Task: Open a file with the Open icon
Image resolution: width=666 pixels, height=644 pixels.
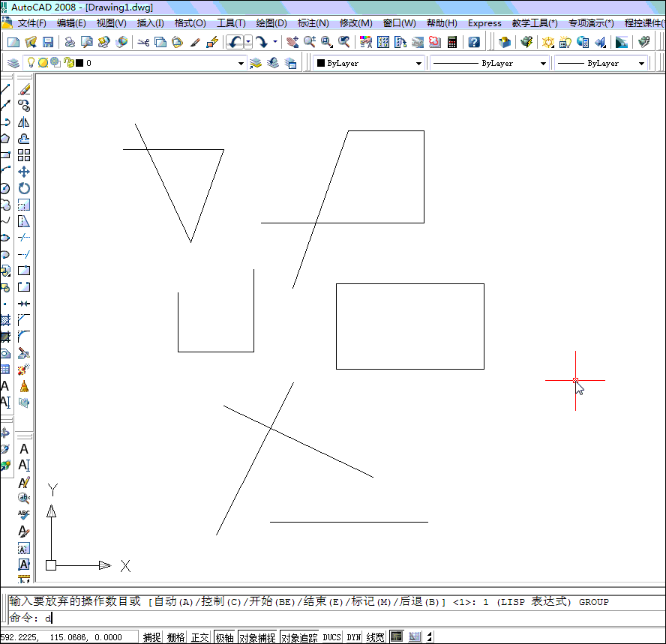Action: 31,42
